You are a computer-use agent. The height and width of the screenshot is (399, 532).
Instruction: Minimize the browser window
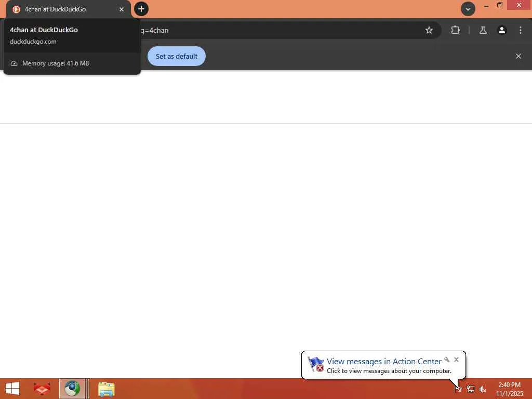[x=486, y=5]
